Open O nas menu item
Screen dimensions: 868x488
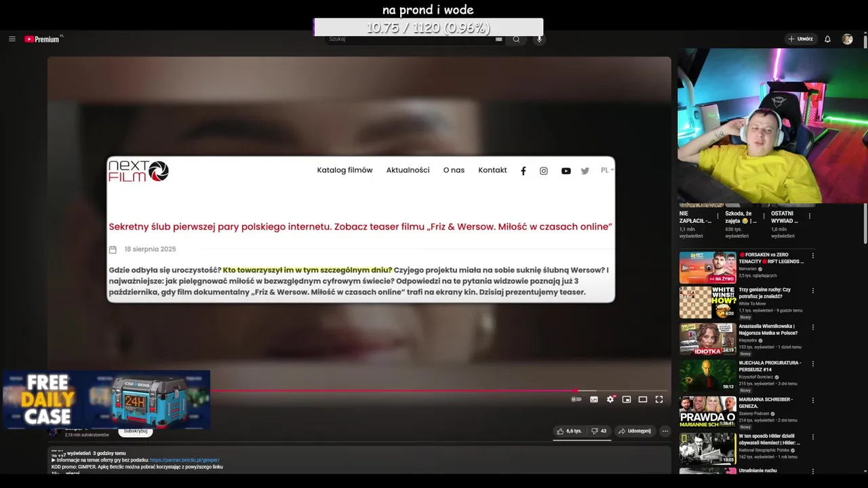pos(454,170)
